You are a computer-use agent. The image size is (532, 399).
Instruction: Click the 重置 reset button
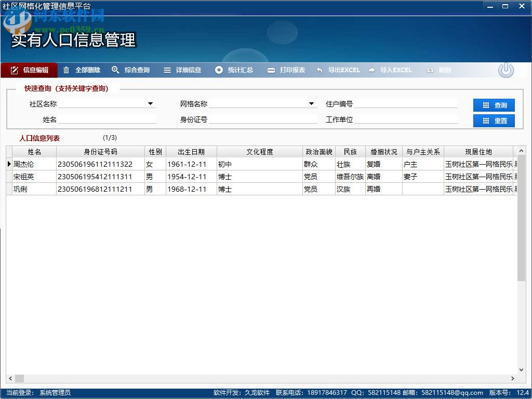(x=494, y=121)
